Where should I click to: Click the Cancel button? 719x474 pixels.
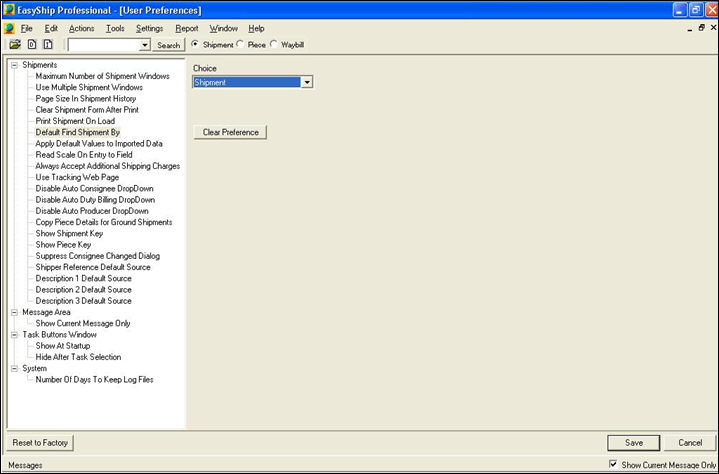[690, 443]
